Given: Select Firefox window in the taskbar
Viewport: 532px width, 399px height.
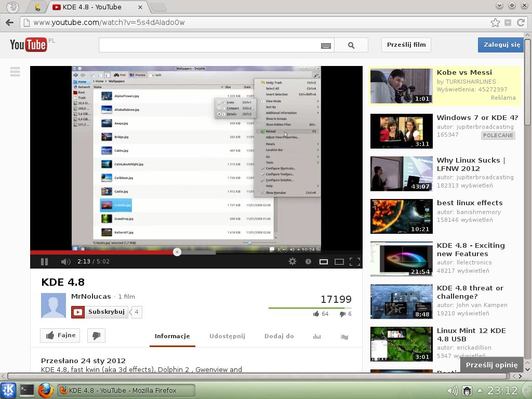Looking at the screenshot, I should [x=126, y=391].
